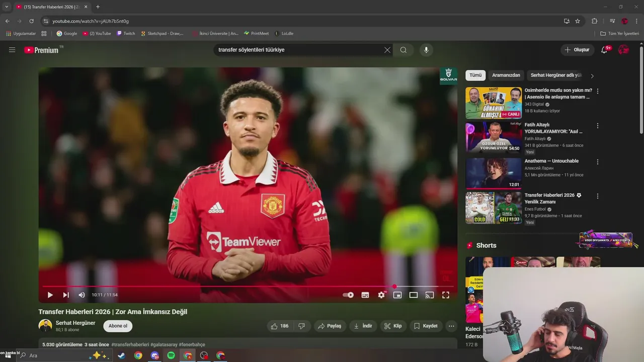Mute the video volume
644x362 pixels.
click(x=82, y=295)
